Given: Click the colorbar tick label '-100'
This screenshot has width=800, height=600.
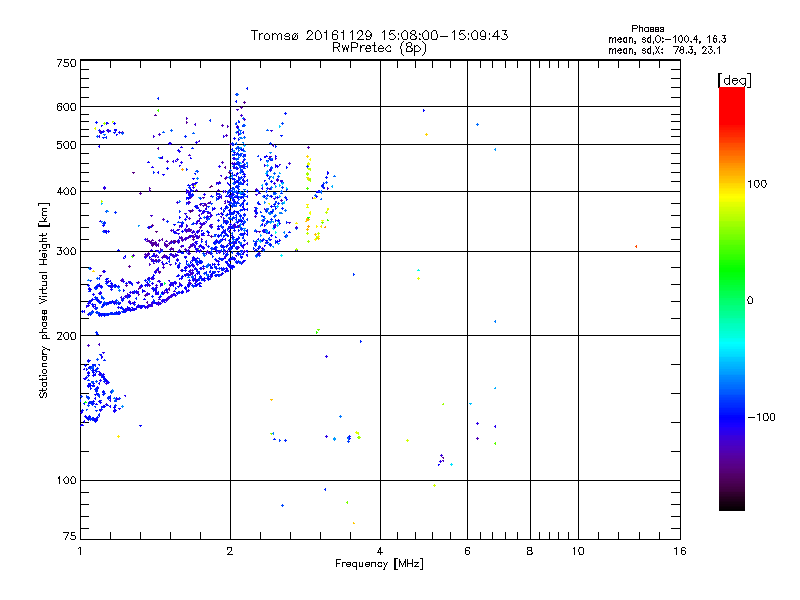Looking at the screenshot, I should [762, 417].
